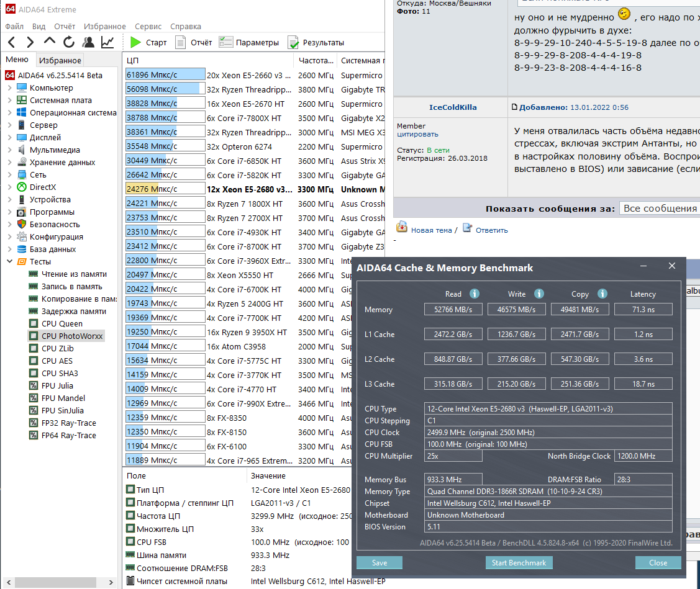Image resolution: width=700 pixels, height=589 pixels.
Task: Expand the Сервер tree node
Action: click(x=9, y=125)
